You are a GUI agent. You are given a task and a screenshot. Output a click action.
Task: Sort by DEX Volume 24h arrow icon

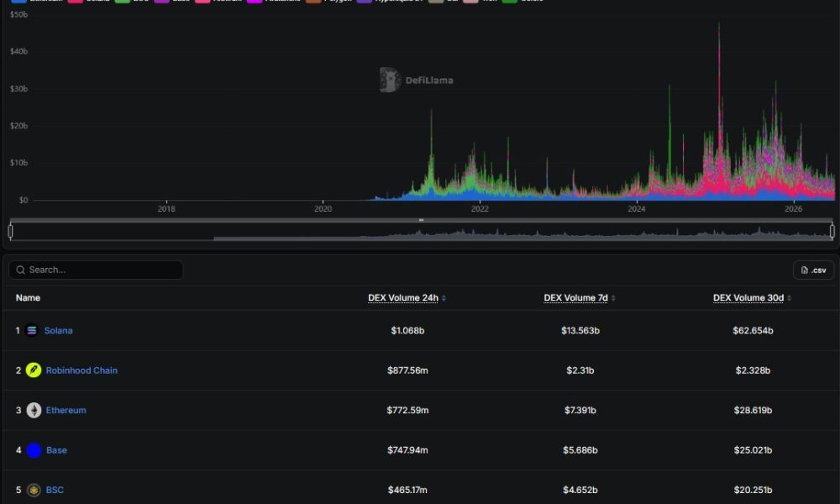pos(444,298)
